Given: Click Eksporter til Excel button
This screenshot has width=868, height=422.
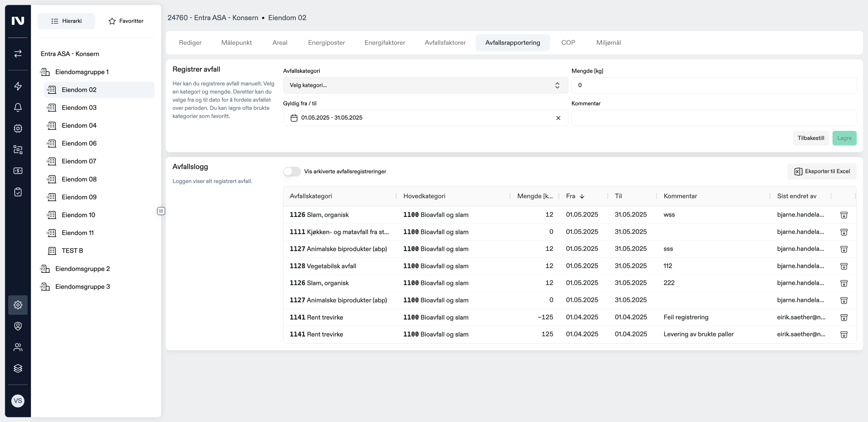Looking at the screenshot, I should pos(822,172).
